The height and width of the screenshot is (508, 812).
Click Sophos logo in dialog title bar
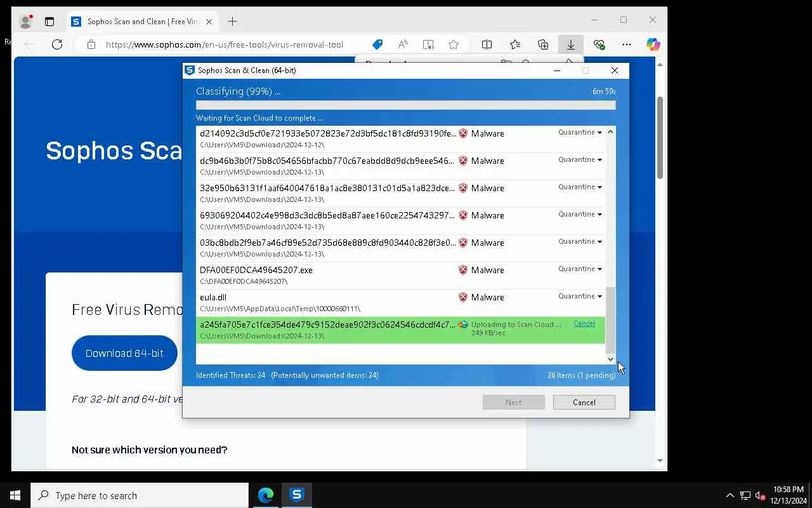(x=190, y=70)
